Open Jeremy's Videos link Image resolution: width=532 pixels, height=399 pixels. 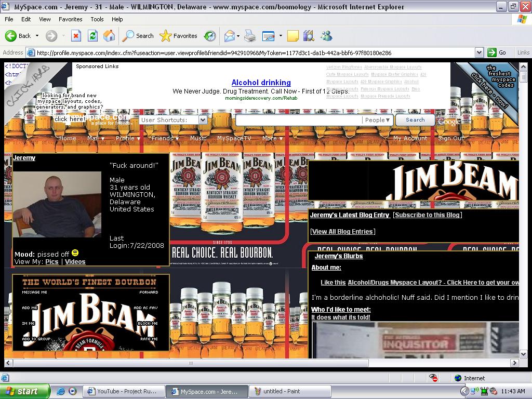(x=75, y=262)
